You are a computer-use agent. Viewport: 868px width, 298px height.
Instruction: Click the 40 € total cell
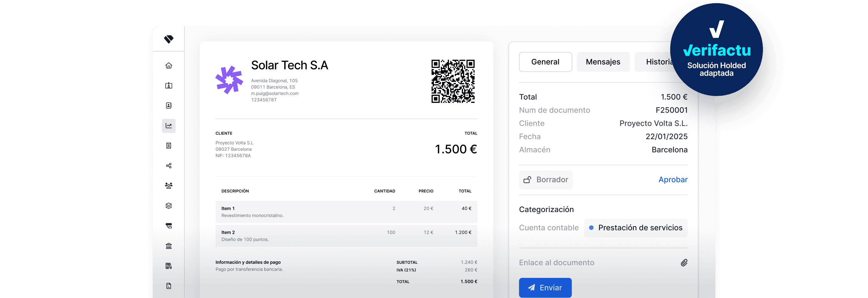pyautogui.click(x=466, y=208)
